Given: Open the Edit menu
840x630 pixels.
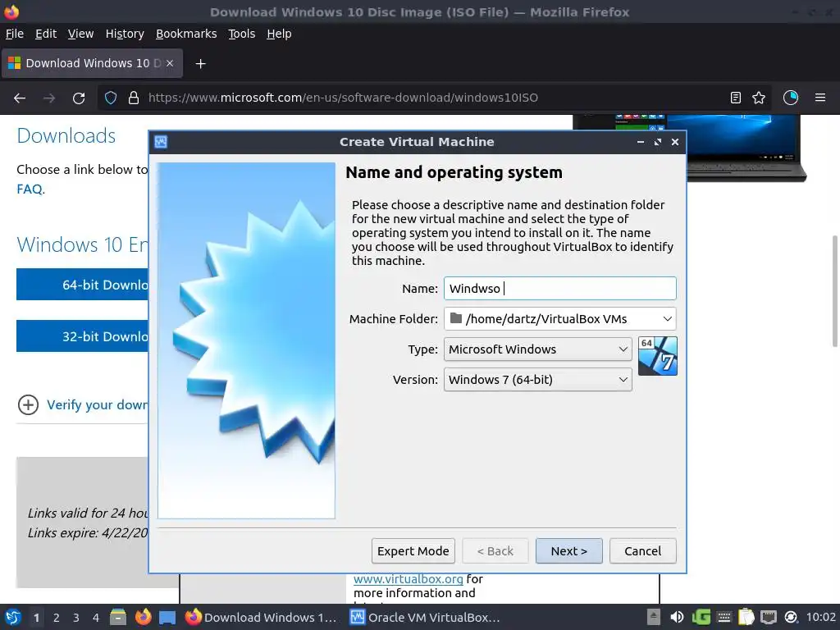Looking at the screenshot, I should 46,34.
